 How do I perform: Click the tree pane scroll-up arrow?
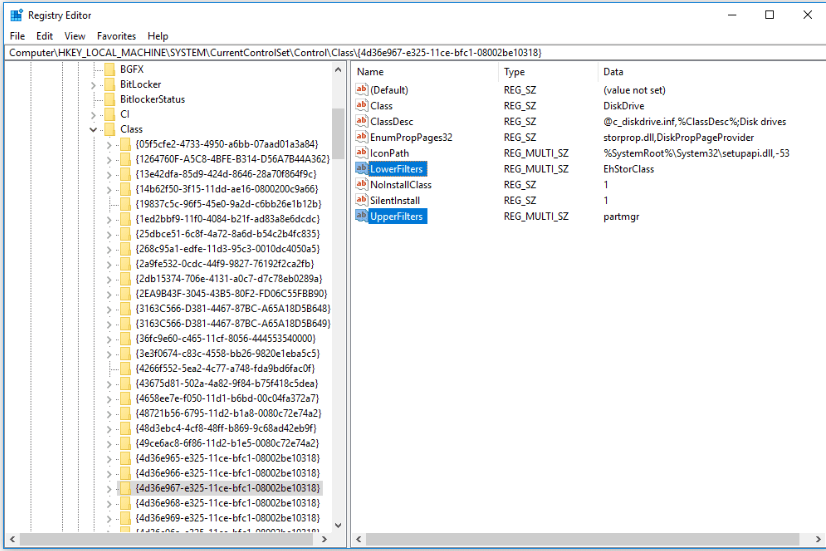338,70
